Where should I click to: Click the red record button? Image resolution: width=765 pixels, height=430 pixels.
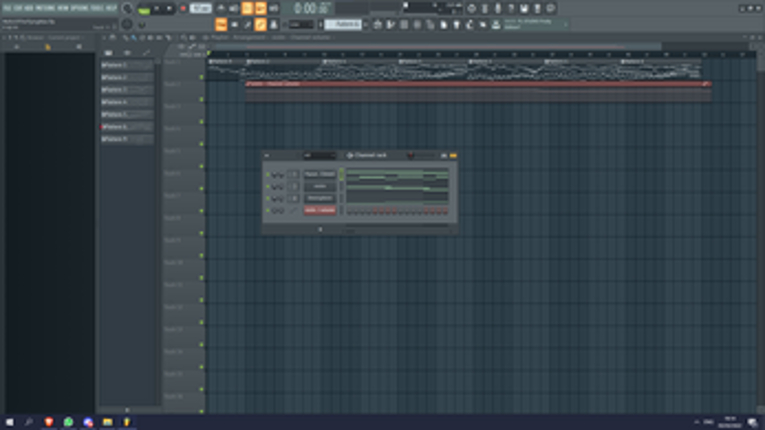coord(183,9)
